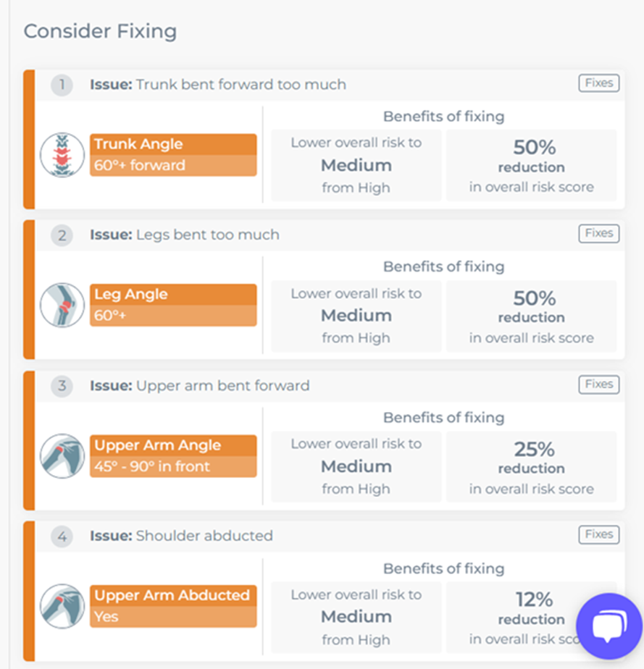The width and height of the screenshot is (644, 669).
Task: Click the spine trunk angle icon
Action: tap(62, 155)
